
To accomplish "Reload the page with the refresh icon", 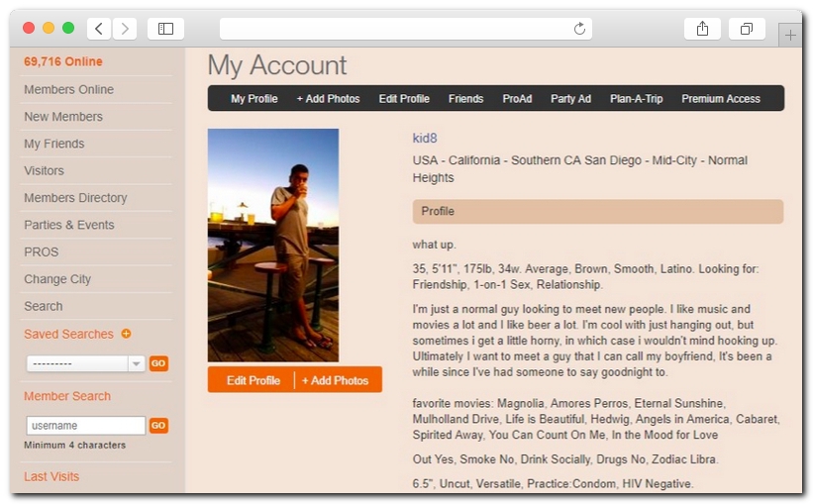I will pos(579,29).
